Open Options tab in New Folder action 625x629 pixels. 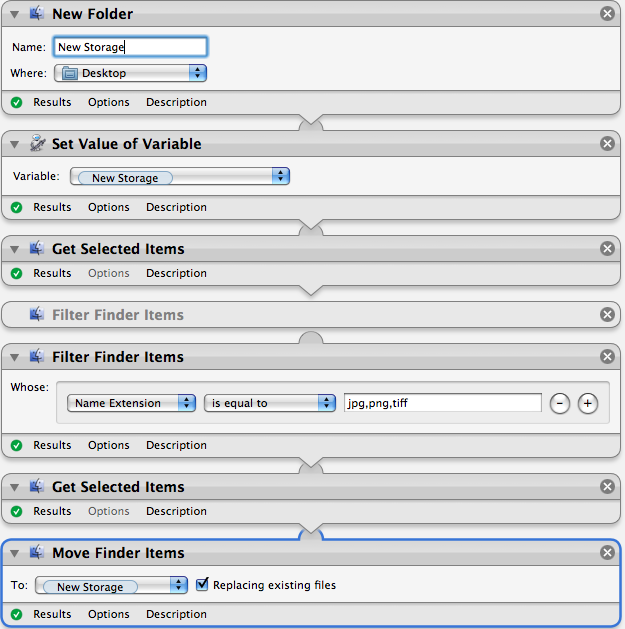[109, 102]
